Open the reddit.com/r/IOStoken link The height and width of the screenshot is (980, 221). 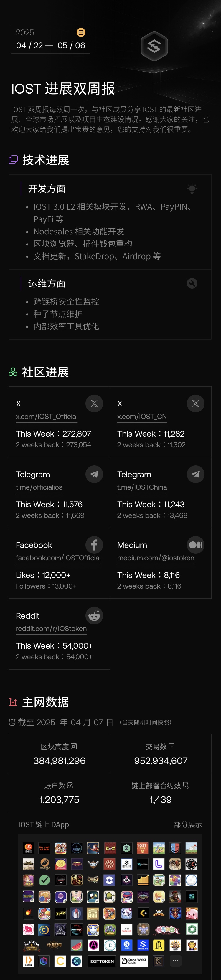51,629
